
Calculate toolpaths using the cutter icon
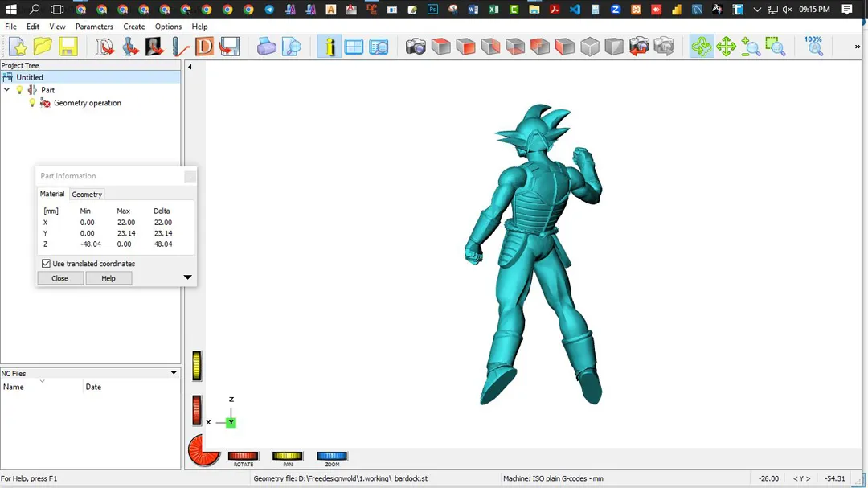pyautogui.click(x=180, y=47)
